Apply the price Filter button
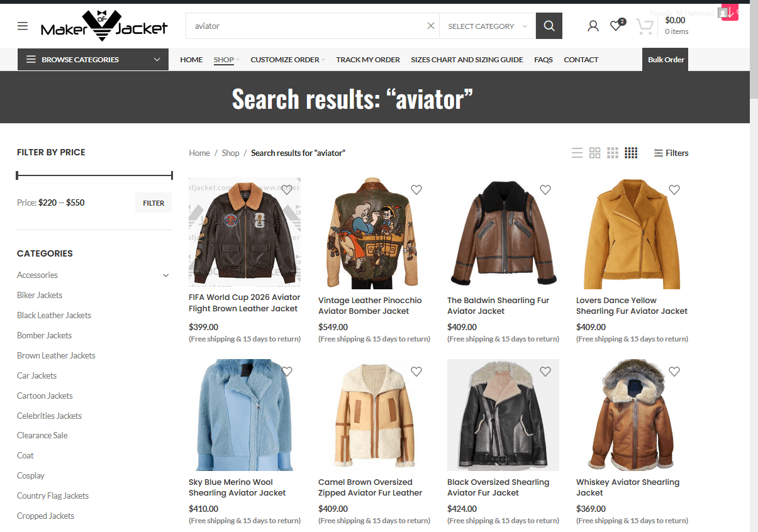Viewport: 758px width, 532px height. 153,203
